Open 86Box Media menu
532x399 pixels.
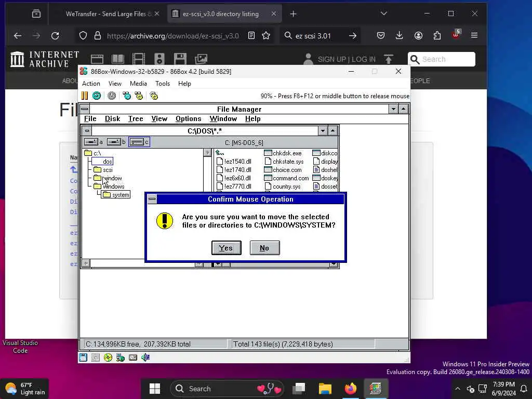click(x=138, y=84)
